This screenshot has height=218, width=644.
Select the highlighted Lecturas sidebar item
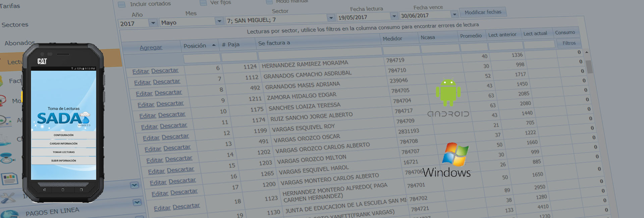tap(60, 60)
